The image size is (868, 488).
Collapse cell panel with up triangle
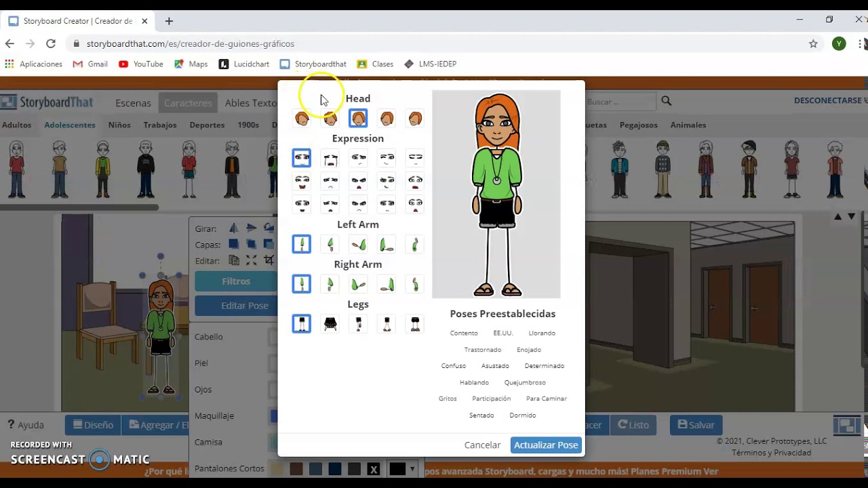click(838, 217)
